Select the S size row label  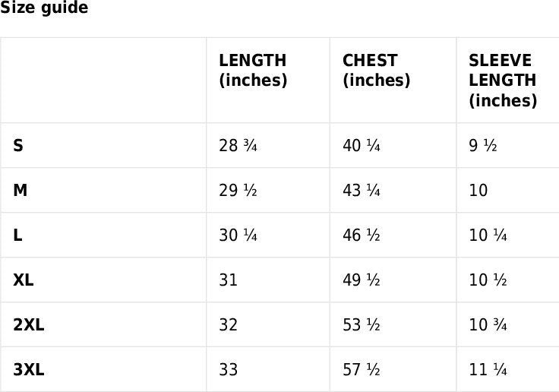click(x=18, y=146)
